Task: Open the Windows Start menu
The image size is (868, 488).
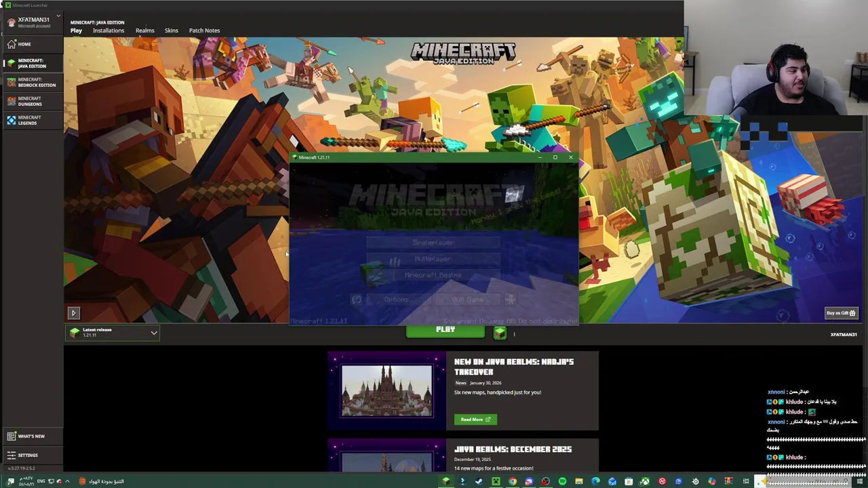Action: pos(860,481)
